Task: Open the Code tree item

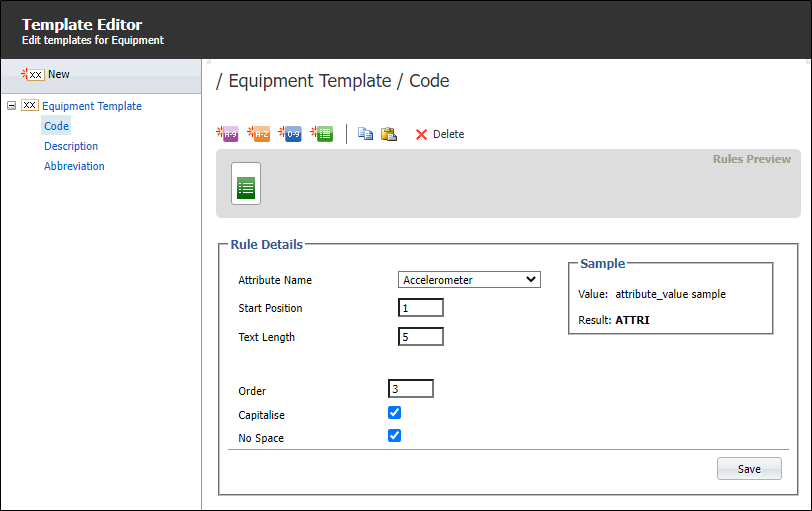Action: [56, 126]
